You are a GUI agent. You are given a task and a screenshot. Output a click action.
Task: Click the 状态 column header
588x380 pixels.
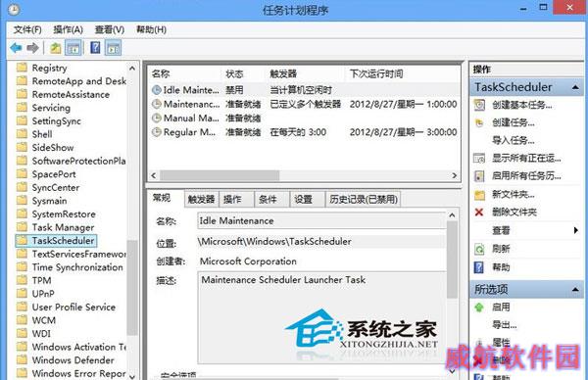pyautogui.click(x=234, y=73)
